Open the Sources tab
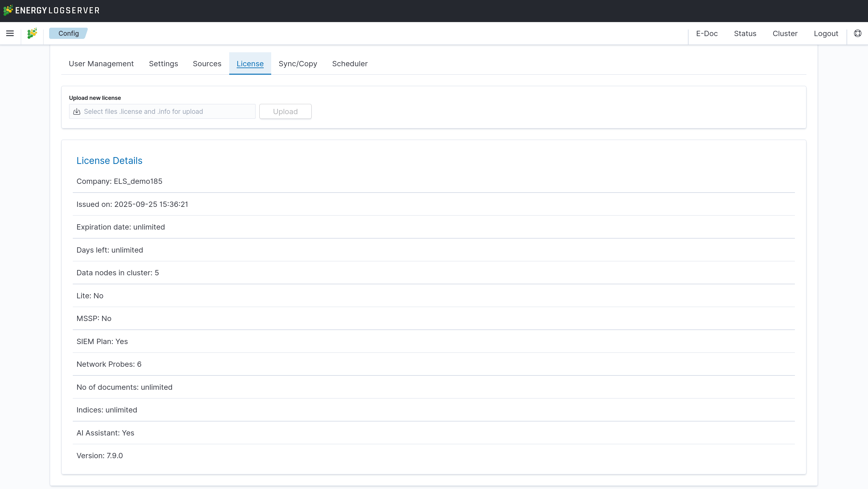868x489 pixels. pos(207,64)
